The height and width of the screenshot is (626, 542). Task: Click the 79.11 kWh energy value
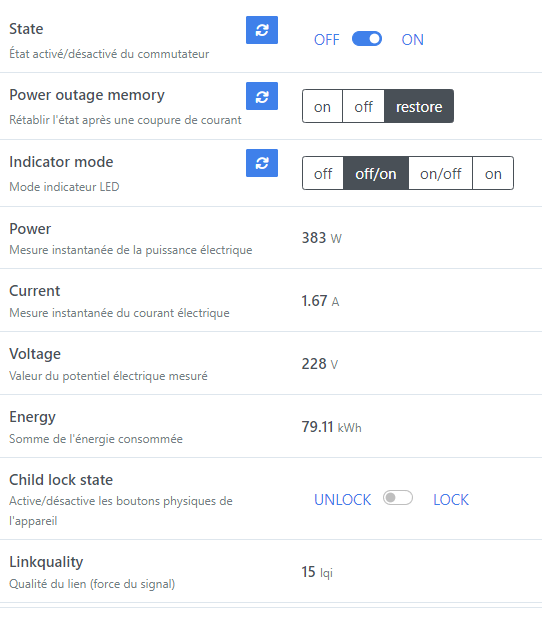332,427
